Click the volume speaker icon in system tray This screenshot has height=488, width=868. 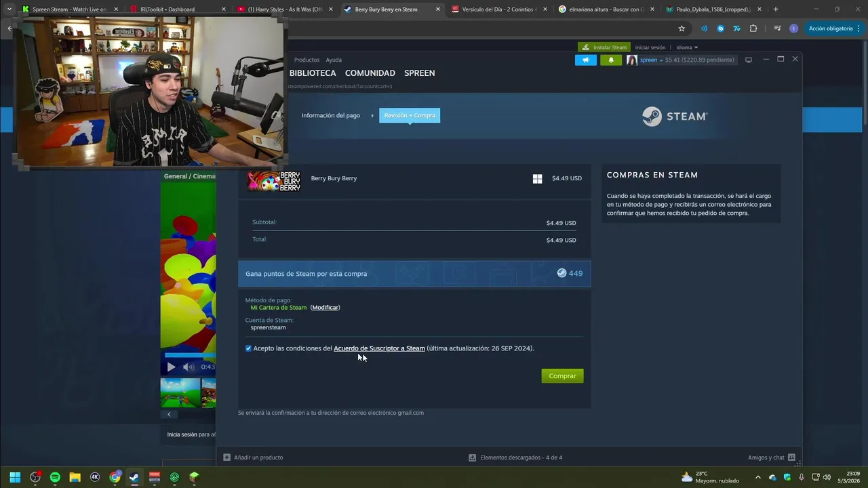827,477
